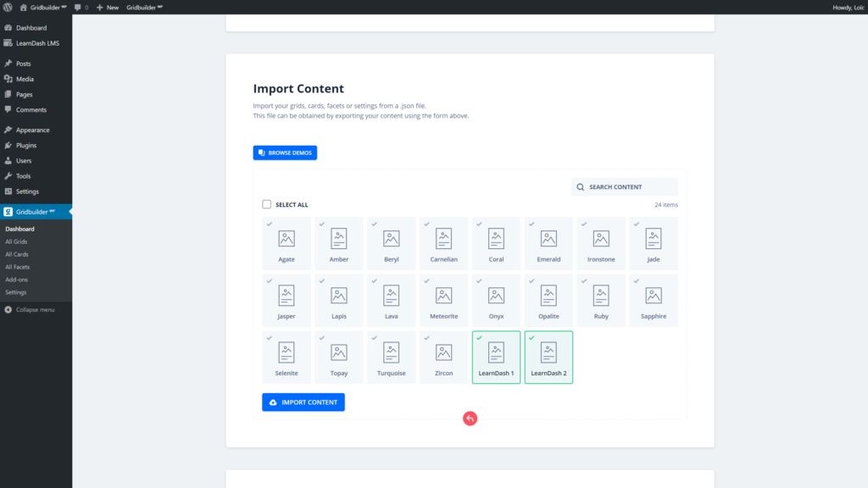Image resolution: width=868 pixels, height=488 pixels.
Task: Click the Gridbuilder WP admin bar shortcut
Action: click(144, 7)
